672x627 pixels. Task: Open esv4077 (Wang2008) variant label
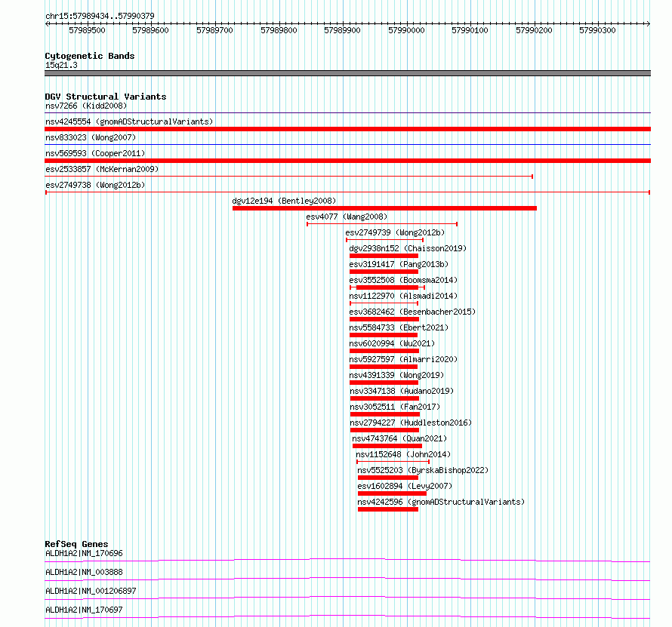click(347, 217)
